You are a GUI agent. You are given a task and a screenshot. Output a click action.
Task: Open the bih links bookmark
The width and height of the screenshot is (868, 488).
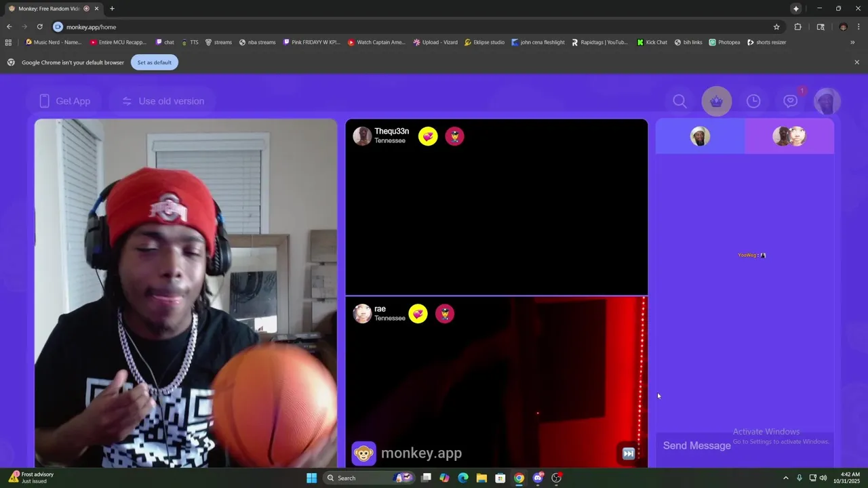click(688, 42)
